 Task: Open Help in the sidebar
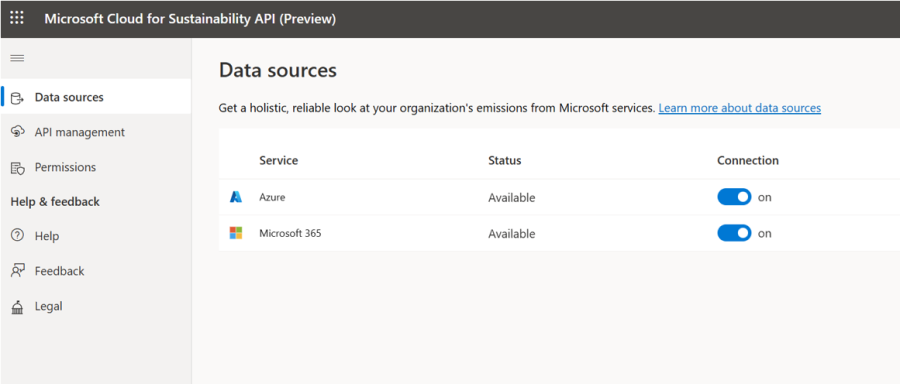(96, 236)
